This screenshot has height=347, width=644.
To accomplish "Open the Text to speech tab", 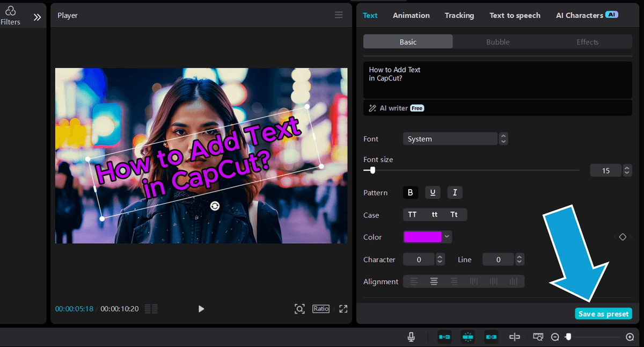I will click(x=515, y=16).
